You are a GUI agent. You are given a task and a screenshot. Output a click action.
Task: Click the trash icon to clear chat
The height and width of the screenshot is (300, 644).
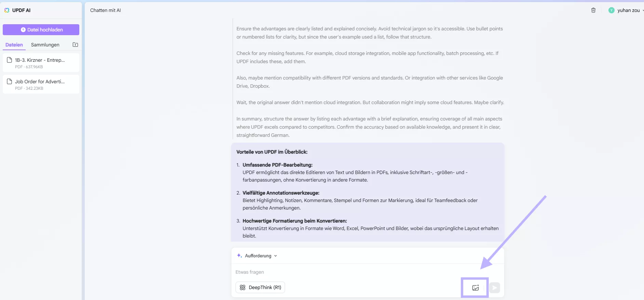(593, 10)
